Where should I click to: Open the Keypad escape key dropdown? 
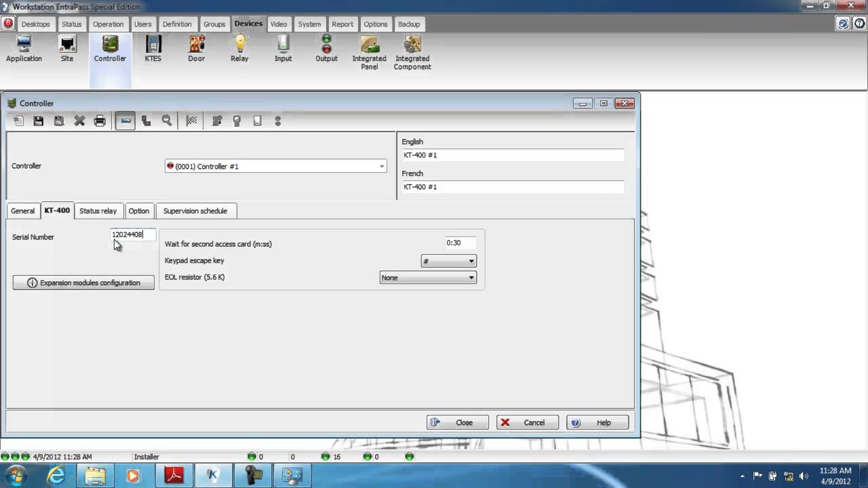click(x=448, y=261)
